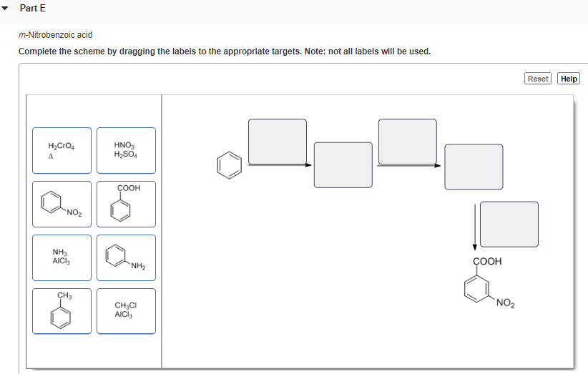Select the NH3 AlCl3 reagent label
Viewport: 588px width, 374px height.
62,258
